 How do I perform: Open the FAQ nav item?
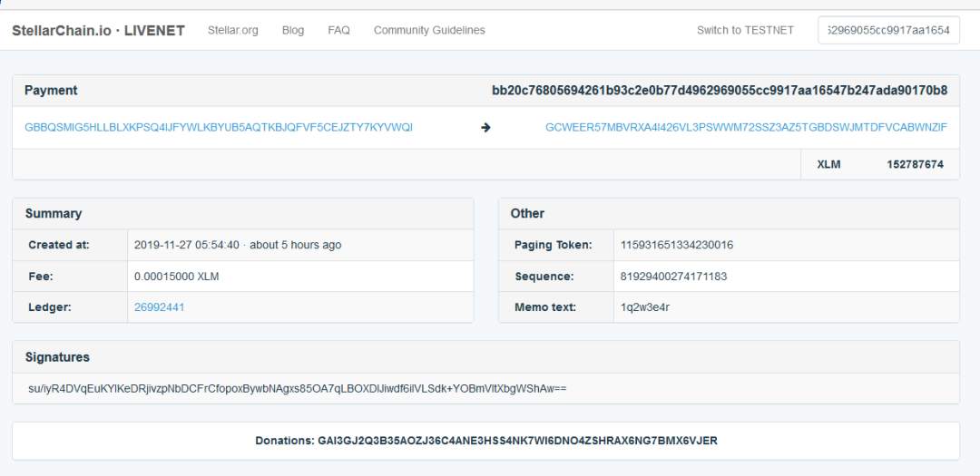click(338, 30)
